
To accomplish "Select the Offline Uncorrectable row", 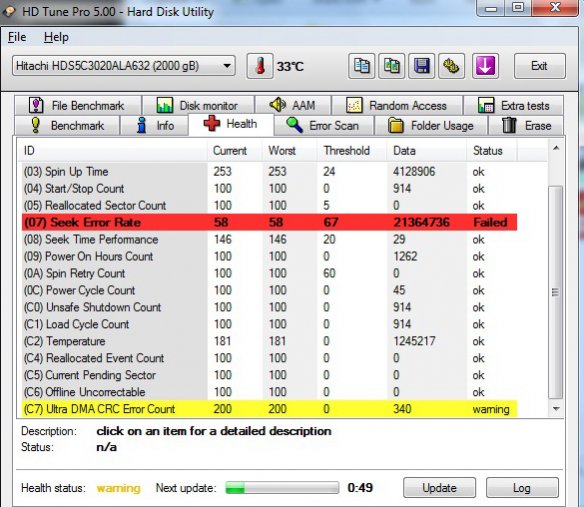I will pos(269,392).
